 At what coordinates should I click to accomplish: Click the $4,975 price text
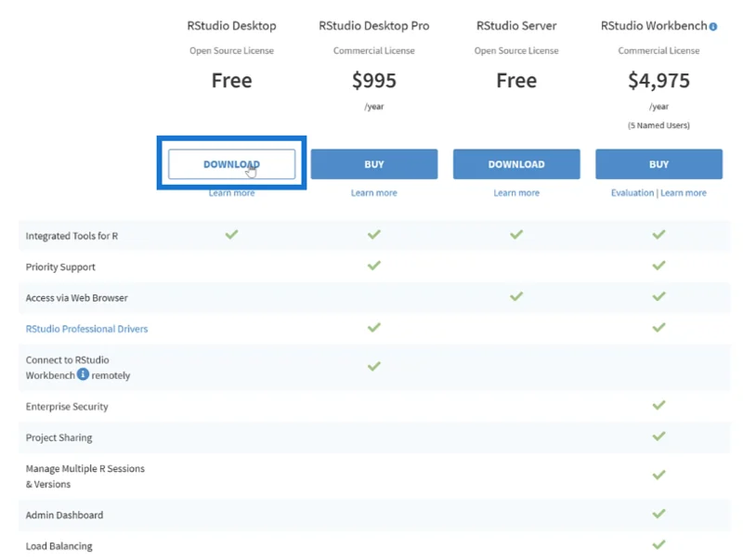pos(658,81)
